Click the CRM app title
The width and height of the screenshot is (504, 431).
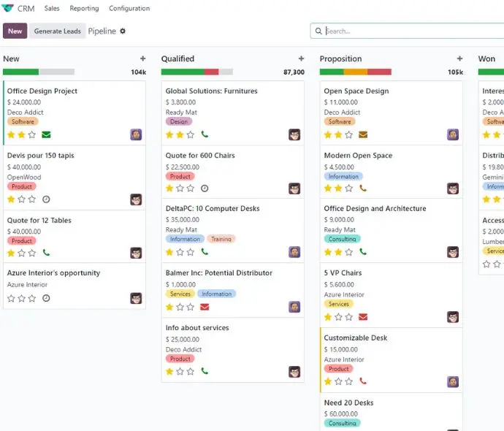[x=26, y=8]
